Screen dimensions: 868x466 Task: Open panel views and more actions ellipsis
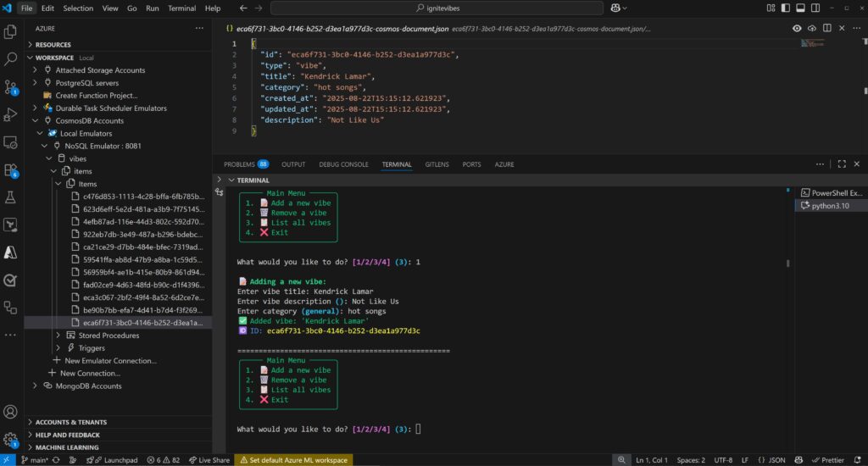(820, 164)
